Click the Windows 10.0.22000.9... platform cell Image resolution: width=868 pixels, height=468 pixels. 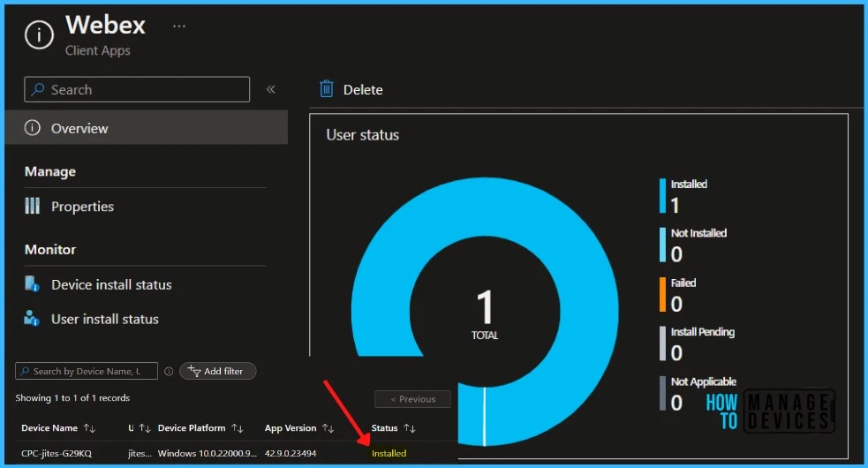coord(207,453)
